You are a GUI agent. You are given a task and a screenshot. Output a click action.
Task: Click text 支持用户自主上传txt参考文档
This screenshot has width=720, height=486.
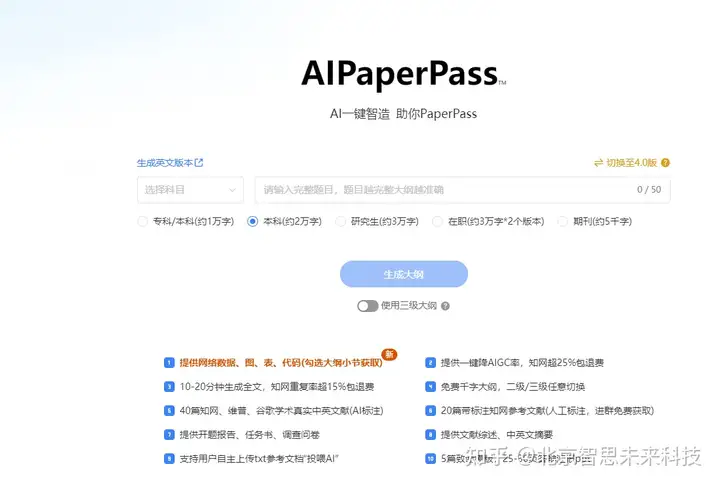[242, 458]
